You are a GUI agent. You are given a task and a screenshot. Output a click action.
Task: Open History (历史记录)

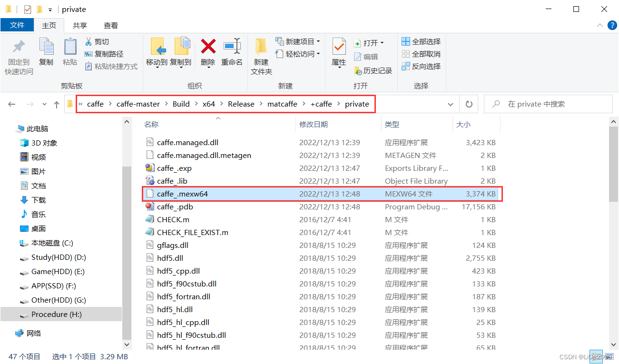pyautogui.click(x=373, y=70)
